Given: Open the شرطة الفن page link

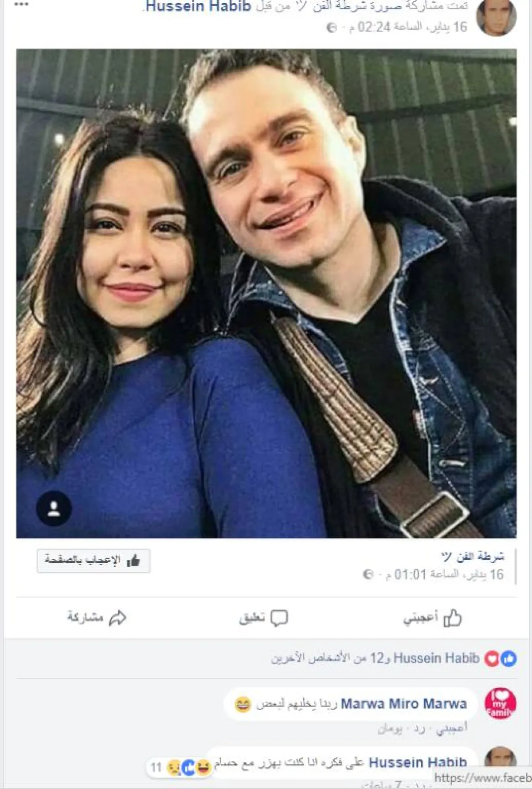Looking at the screenshot, I should tap(472, 556).
